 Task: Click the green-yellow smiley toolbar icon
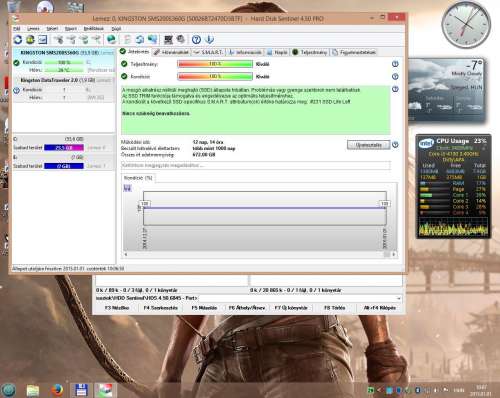(30, 40)
